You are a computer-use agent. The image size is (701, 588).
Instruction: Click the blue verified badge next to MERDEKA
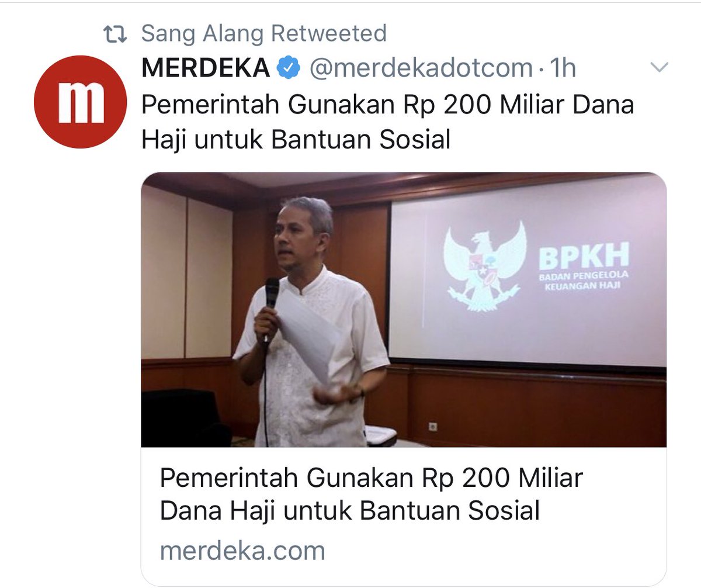click(x=288, y=69)
